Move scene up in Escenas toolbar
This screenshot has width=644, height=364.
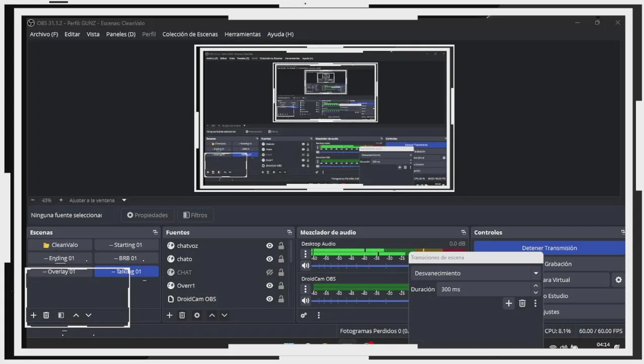pos(76,315)
